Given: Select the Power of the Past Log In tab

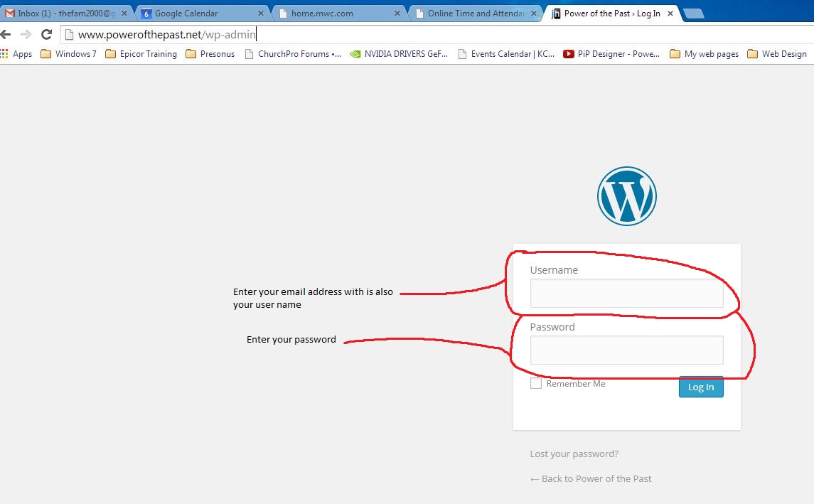Looking at the screenshot, I should point(613,14).
